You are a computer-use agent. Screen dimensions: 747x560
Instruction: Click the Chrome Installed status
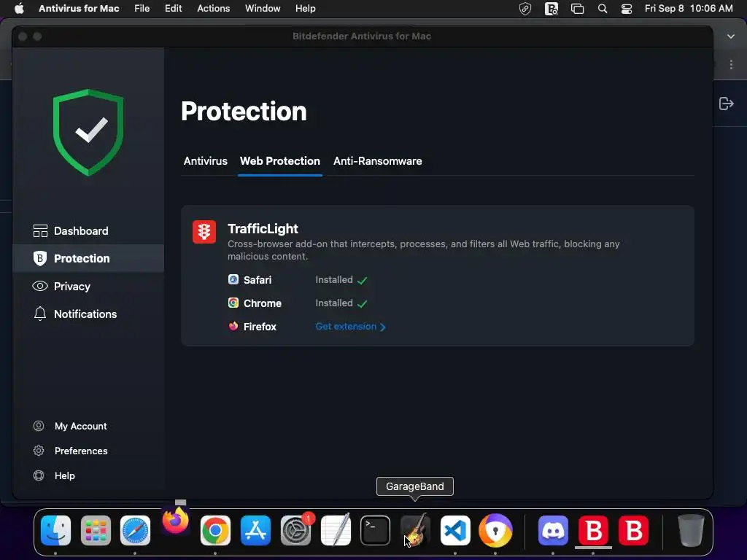click(x=341, y=303)
